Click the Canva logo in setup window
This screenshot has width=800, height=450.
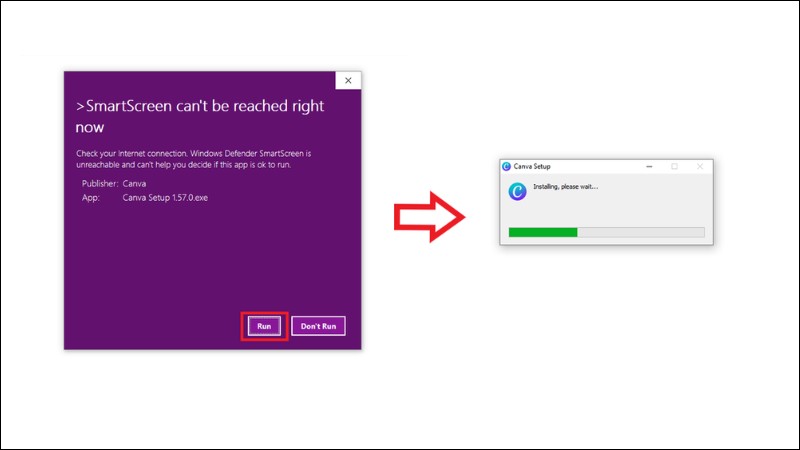(517, 191)
